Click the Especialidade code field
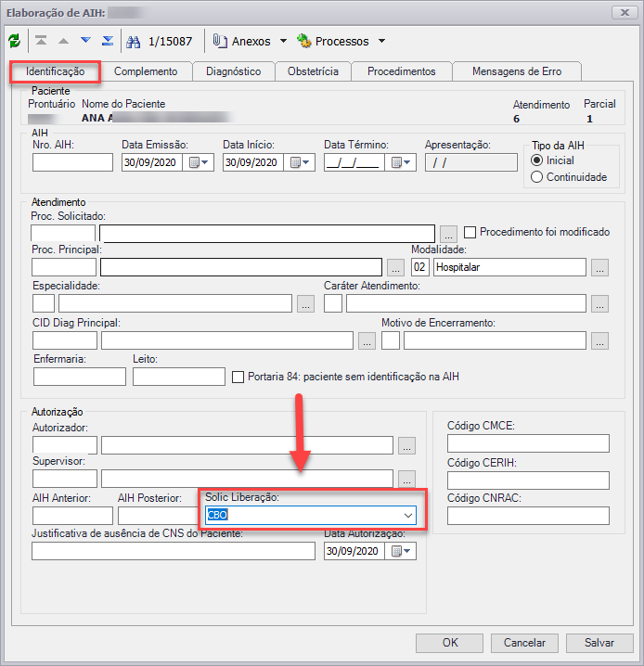The width and height of the screenshot is (644, 666). 44,303
